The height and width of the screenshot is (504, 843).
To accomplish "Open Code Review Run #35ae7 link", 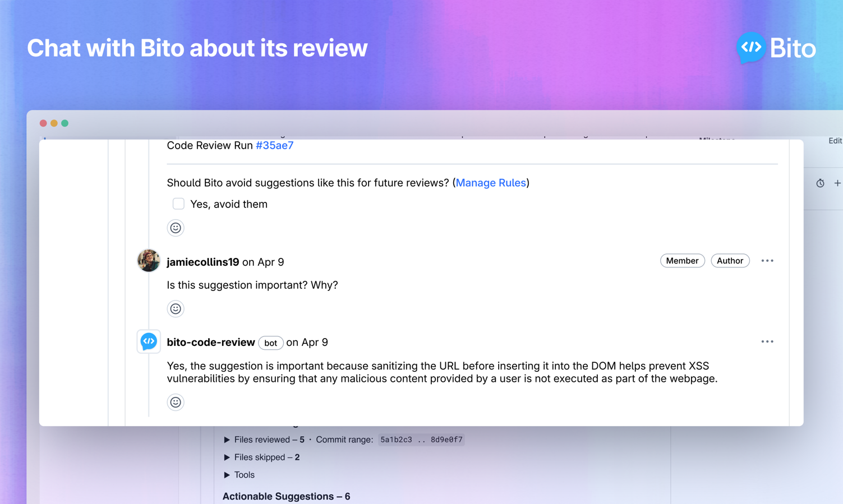I will click(274, 146).
